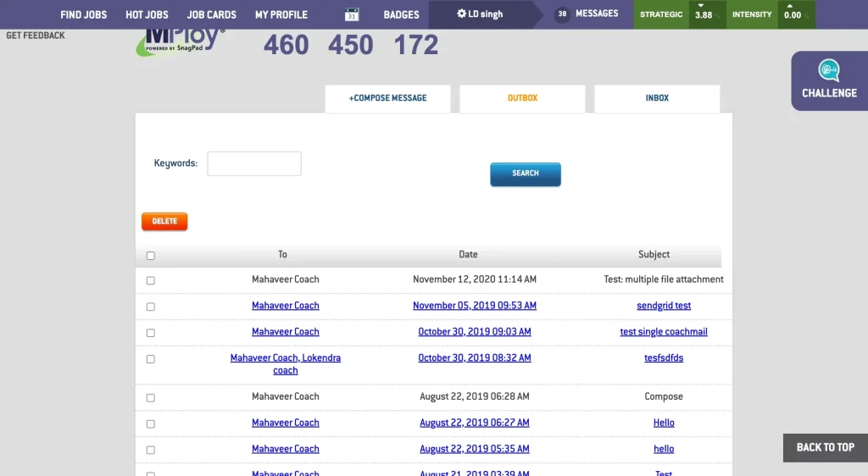Open the Compose Message tab
This screenshot has width=868, height=476.
coord(387,98)
